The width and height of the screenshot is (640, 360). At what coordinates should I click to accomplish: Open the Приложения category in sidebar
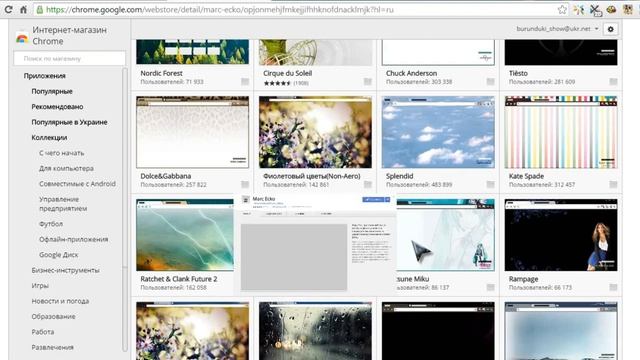[x=44, y=76]
